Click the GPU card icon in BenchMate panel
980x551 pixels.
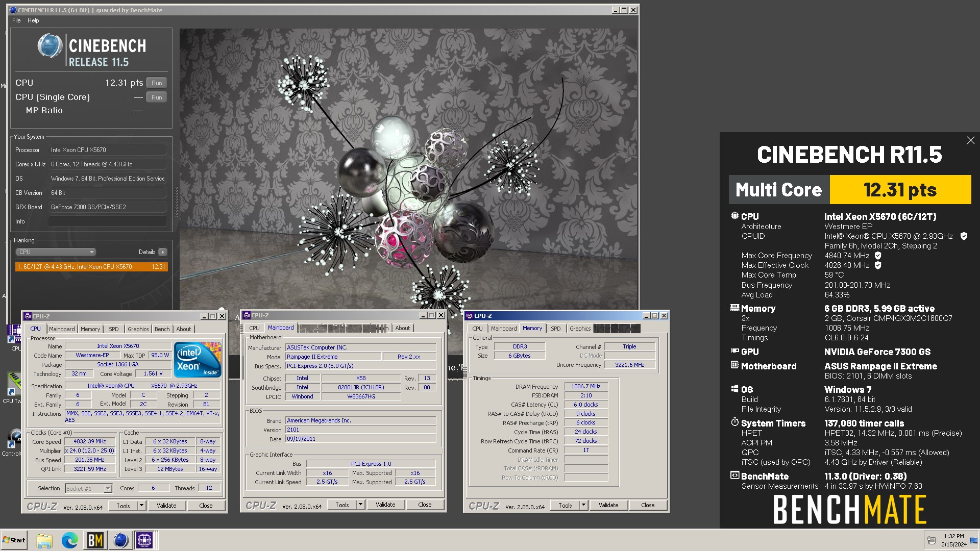(734, 351)
